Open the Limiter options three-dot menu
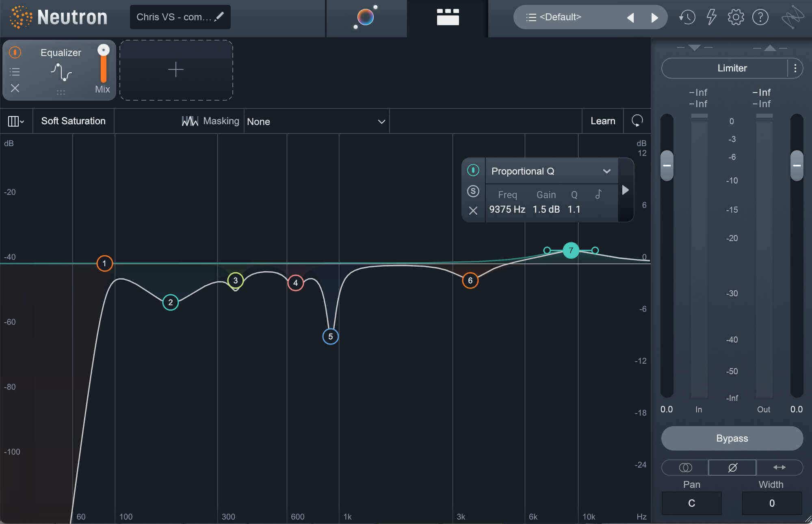812x524 pixels. tap(795, 68)
